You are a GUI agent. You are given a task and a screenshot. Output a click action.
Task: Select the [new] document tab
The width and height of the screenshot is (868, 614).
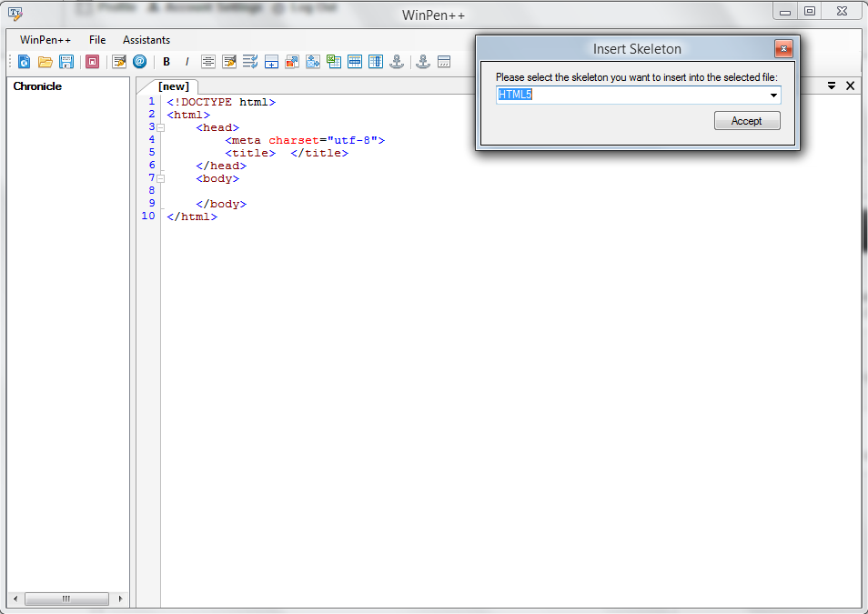pos(174,86)
